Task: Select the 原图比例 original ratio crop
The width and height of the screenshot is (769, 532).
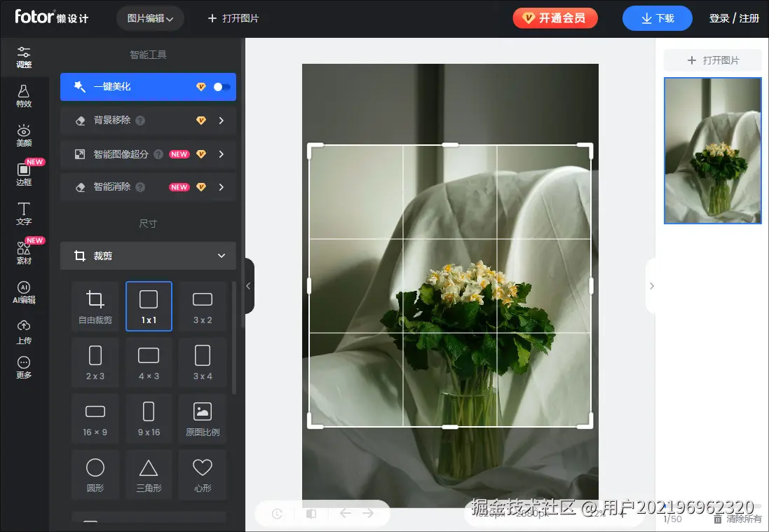Action: (x=203, y=418)
